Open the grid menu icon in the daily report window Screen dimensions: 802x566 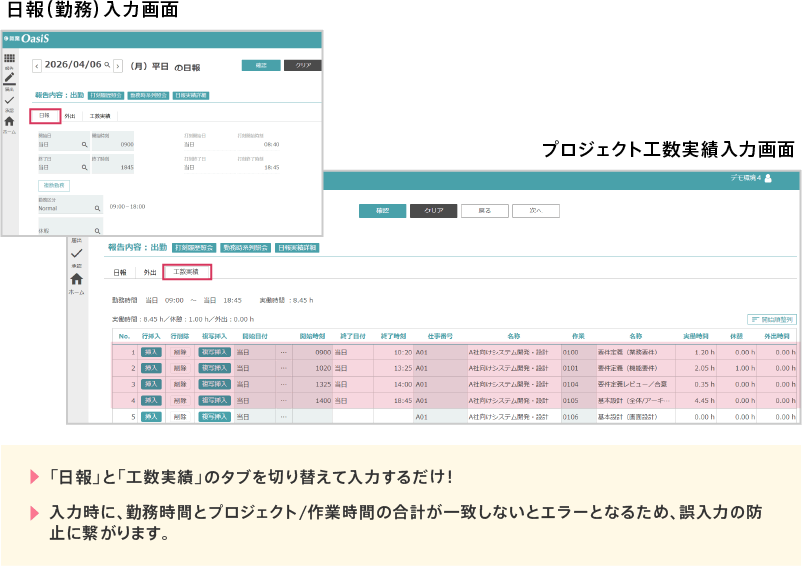click(x=9, y=58)
